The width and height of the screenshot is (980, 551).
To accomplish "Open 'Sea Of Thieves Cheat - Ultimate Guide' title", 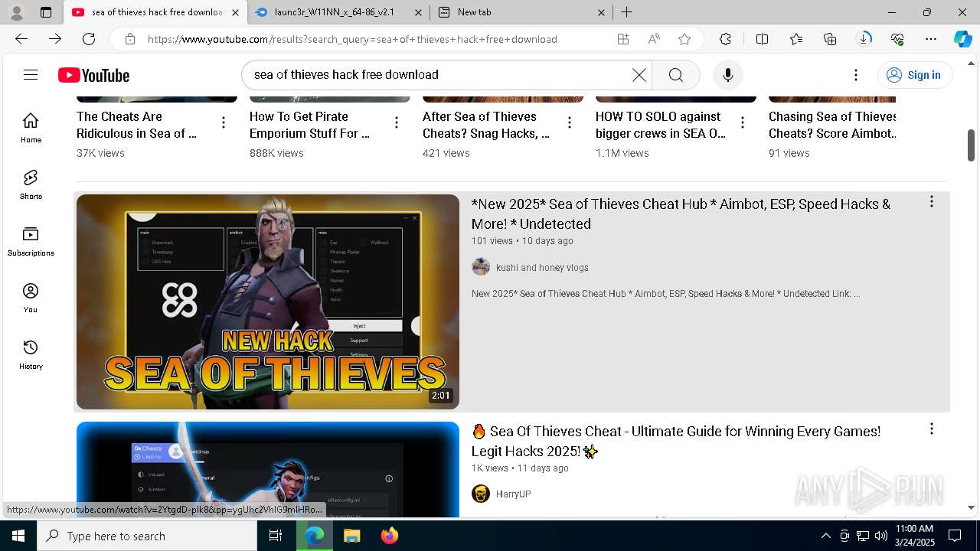I will (676, 441).
